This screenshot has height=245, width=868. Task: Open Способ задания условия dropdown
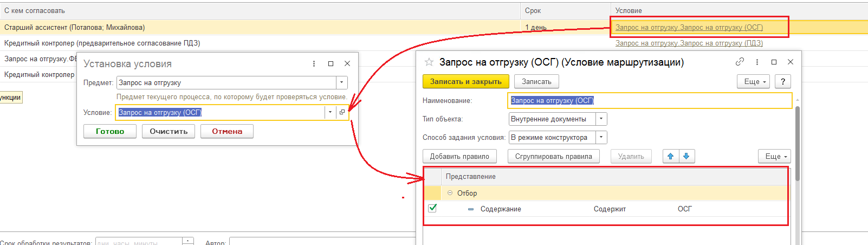click(601, 137)
